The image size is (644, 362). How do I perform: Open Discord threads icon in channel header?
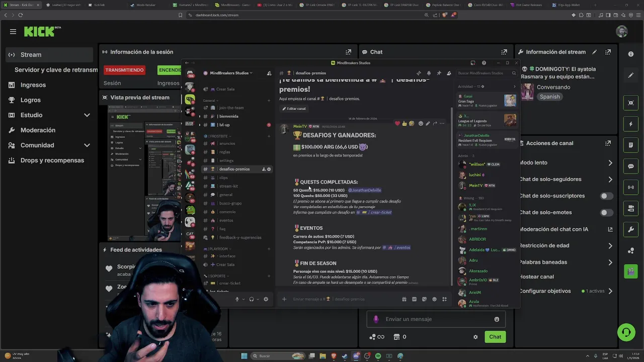pos(419,73)
